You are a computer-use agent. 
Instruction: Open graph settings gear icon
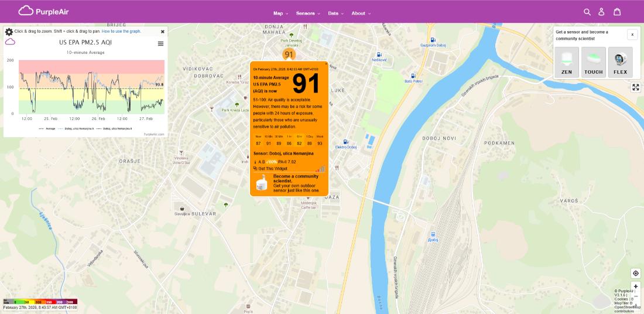tap(9, 32)
